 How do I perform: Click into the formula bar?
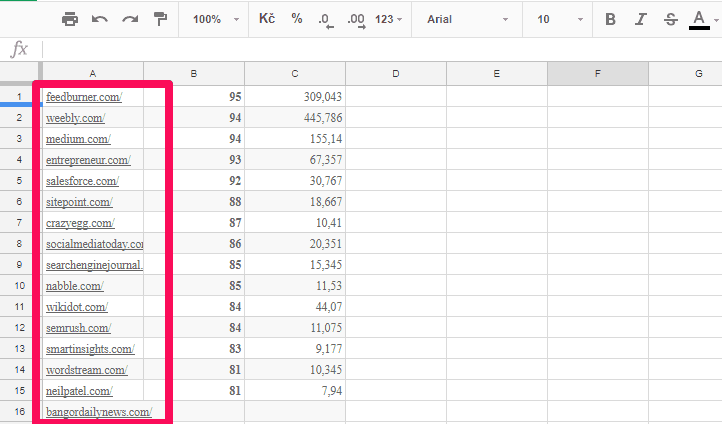tap(380, 49)
